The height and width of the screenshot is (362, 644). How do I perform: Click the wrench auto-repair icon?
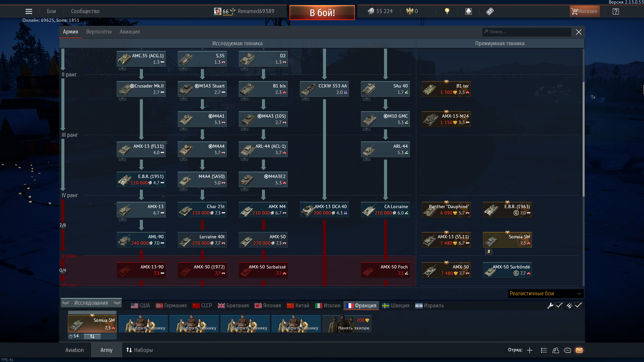(550, 306)
